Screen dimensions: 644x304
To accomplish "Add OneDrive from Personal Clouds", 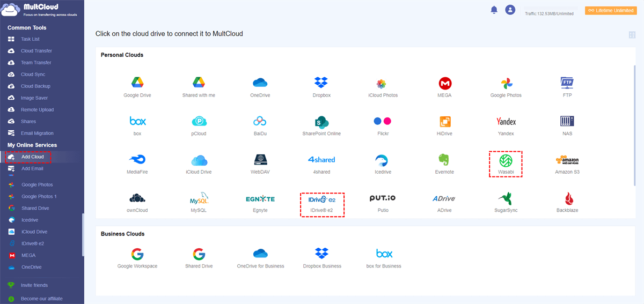I will (x=260, y=87).
